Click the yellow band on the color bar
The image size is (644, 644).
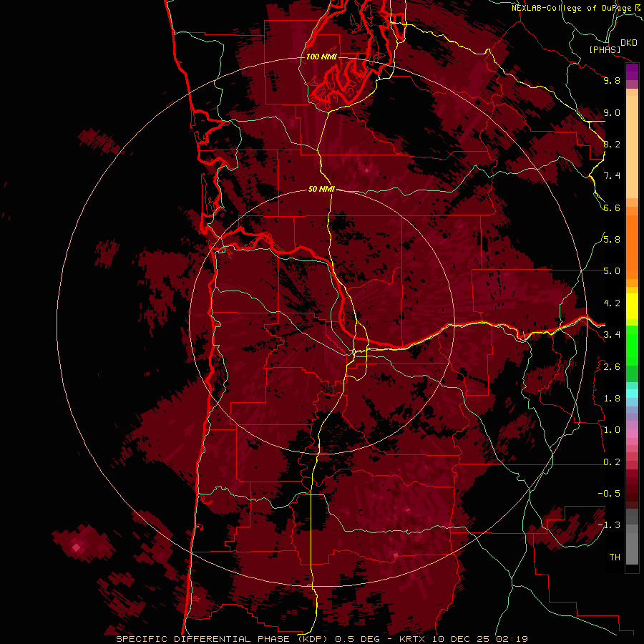pyautogui.click(x=632, y=306)
